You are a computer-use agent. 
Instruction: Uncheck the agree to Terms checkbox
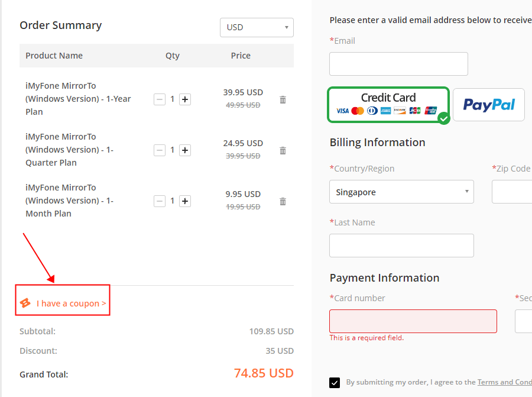[335, 383]
